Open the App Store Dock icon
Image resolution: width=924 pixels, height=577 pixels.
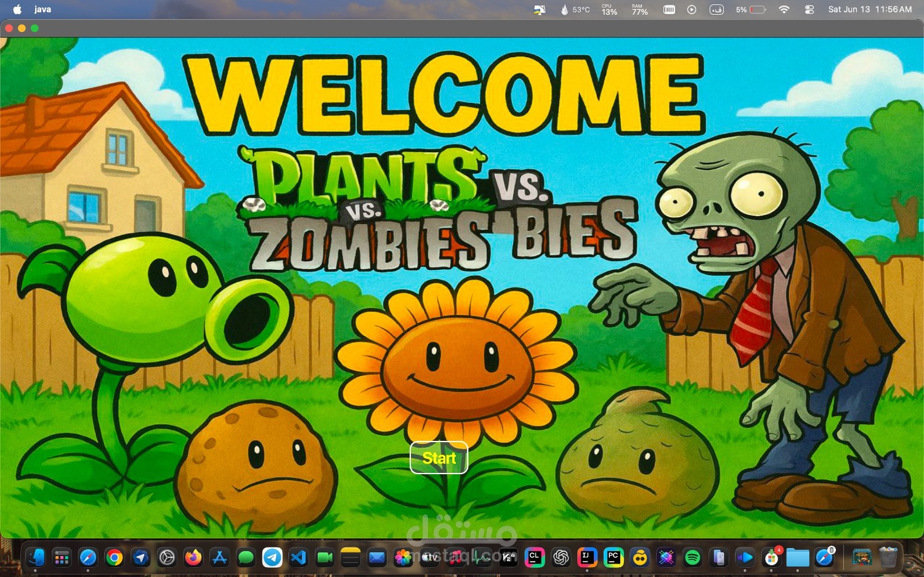click(219, 558)
